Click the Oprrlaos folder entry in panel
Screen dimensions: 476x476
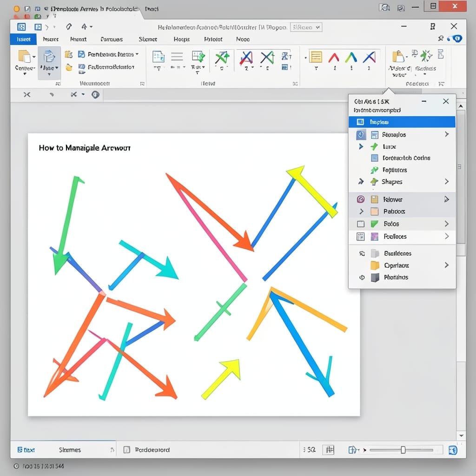coord(402,265)
